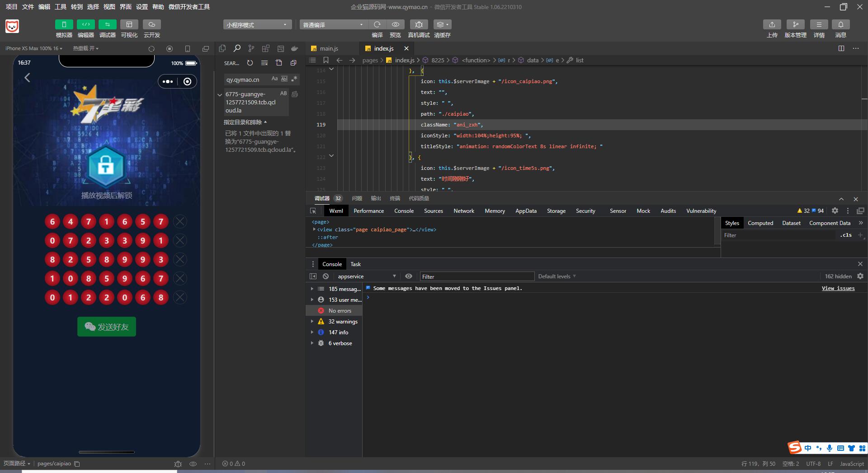The image size is (868, 473).
Task: Expand the 32 warnings message group
Action: click(312, 322)
